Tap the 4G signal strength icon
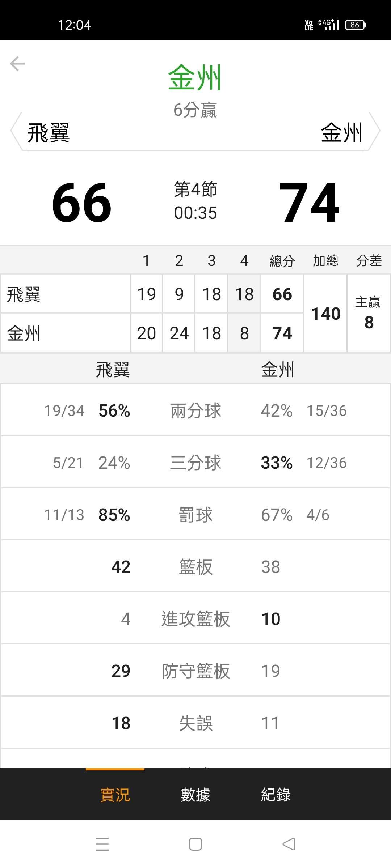The height and width of the screenshot is (868, 391). pyautogui.click(x=329, y=25)
